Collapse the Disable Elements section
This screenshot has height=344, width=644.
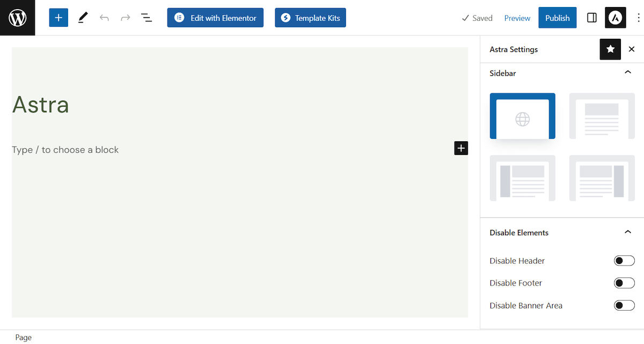click(627, 231)
